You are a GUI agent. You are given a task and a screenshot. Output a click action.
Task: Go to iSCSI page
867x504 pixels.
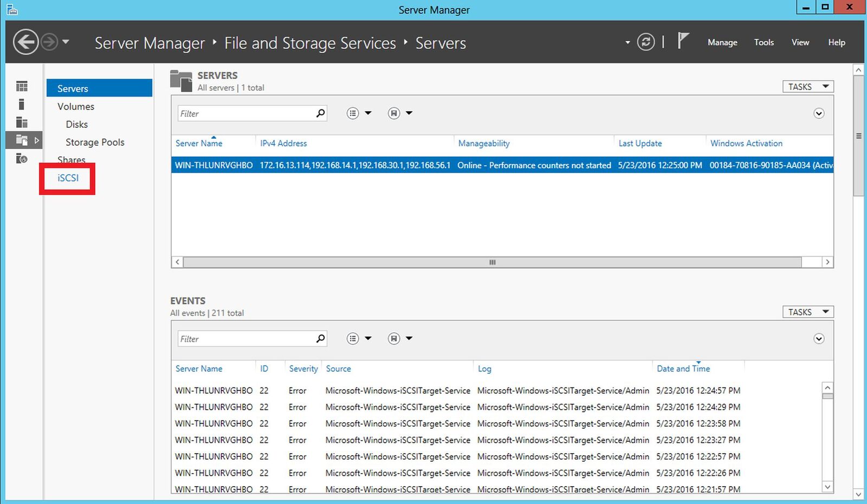[68, 178]
